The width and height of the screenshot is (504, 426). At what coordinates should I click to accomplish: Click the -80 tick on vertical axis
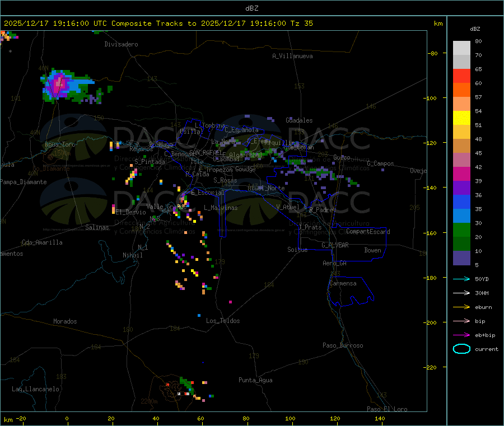(432, 53)
